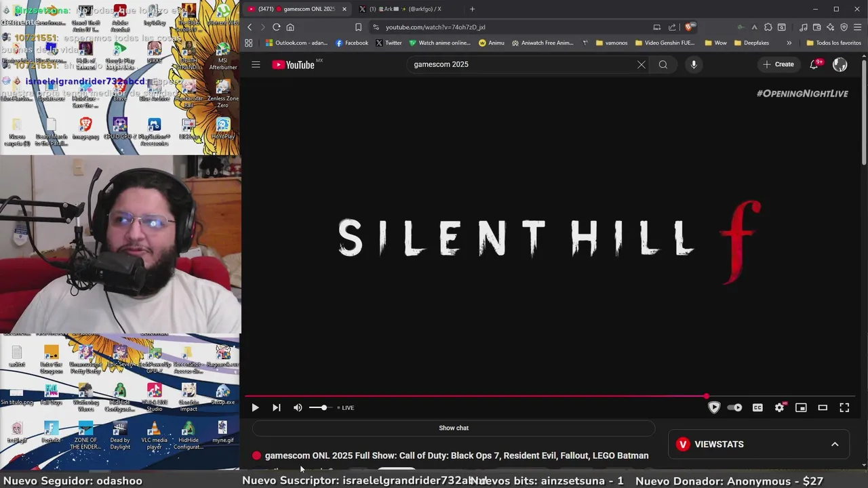Open the Deepfakes bookmarks folder
The height and width of the screenshot is (488, 868).
pyautogui.click(x=751, y=43)
